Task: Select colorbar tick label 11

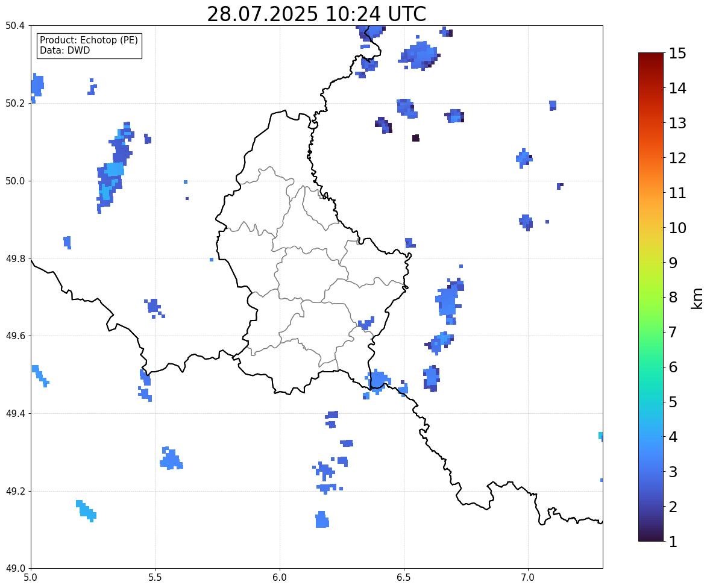Action: point(677,193)
